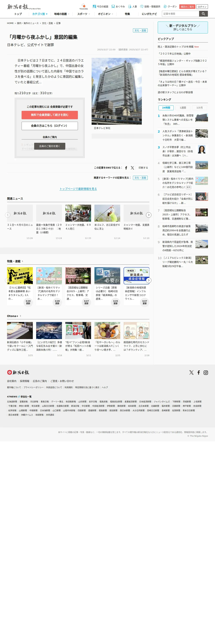Expand 会員のご案内を開く panel
Image resolution: width=215 pixels, height=644 pixels.
[50, 146]
